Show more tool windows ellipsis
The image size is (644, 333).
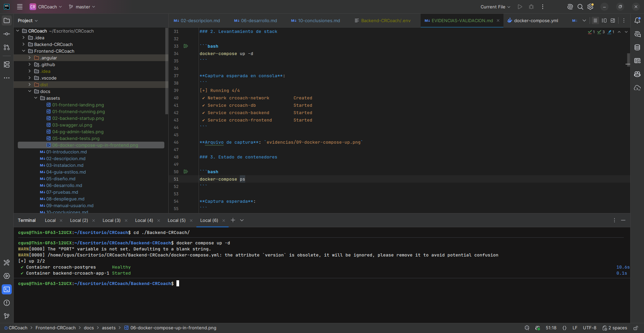(x=7, y=78)
